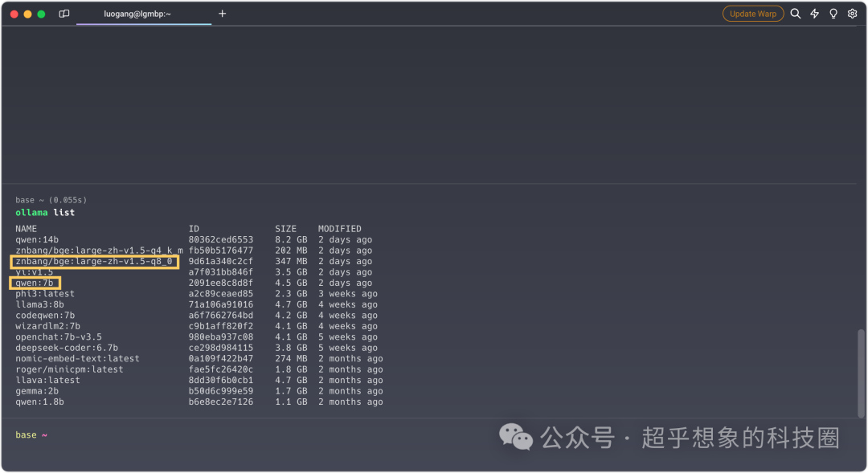The width and height of the screenshot is (868, 473).
Task: Click the SIZE column header
Action: (x=285, y=229)
